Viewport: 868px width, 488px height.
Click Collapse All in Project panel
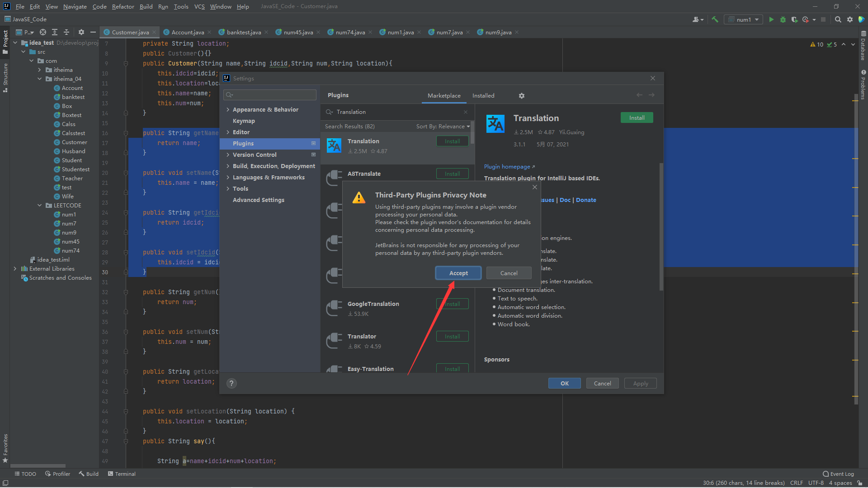coord(66,32)
